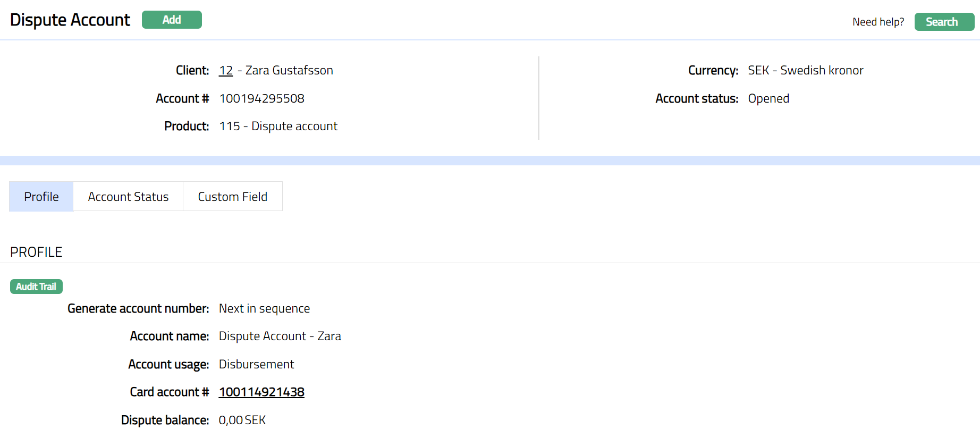Click the green Add button
The width and height of the screenshot is (980, 429).
172,20
